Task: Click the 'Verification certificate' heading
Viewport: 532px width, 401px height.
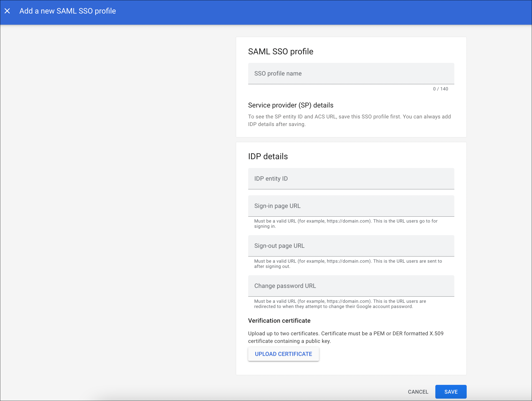Action: 279,321
